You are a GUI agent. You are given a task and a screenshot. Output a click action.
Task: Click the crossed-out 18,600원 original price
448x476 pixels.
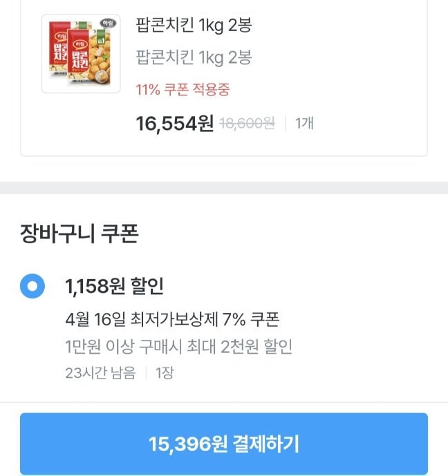(247, 124)
